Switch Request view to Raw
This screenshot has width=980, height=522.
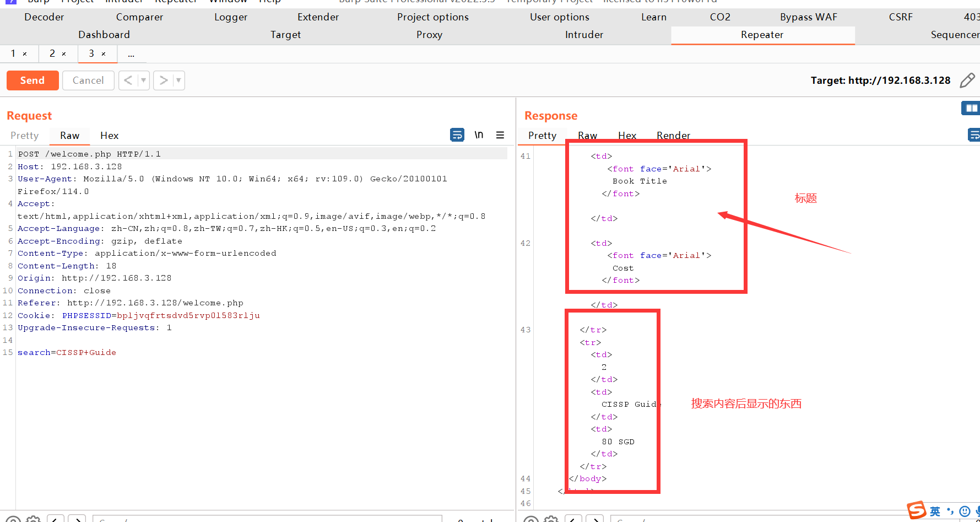[70, 136]
